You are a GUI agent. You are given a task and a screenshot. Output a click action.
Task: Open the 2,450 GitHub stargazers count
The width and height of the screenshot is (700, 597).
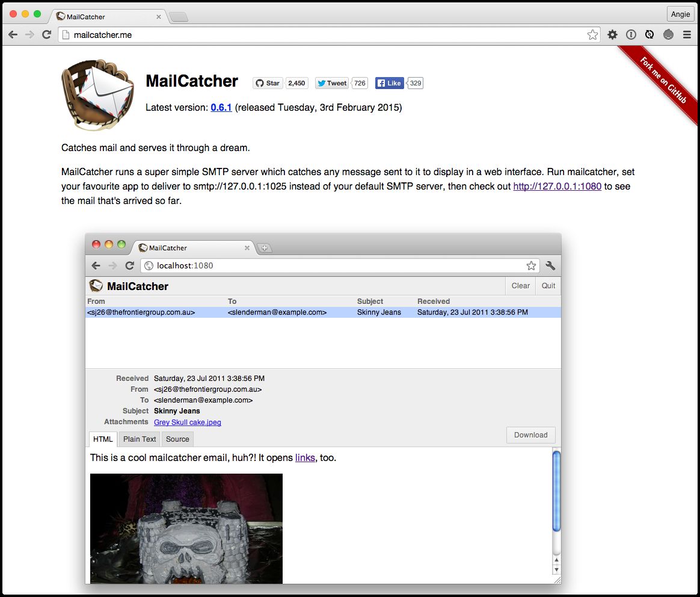click(x=296, y=83)
